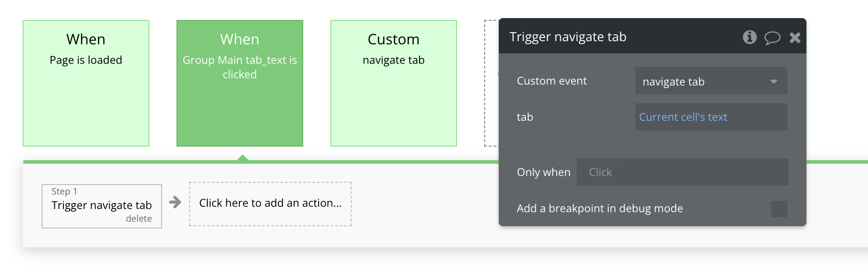Click the arrow after Step 1
The height and width of the screenshot is (266, 868).
coord(175,202)
